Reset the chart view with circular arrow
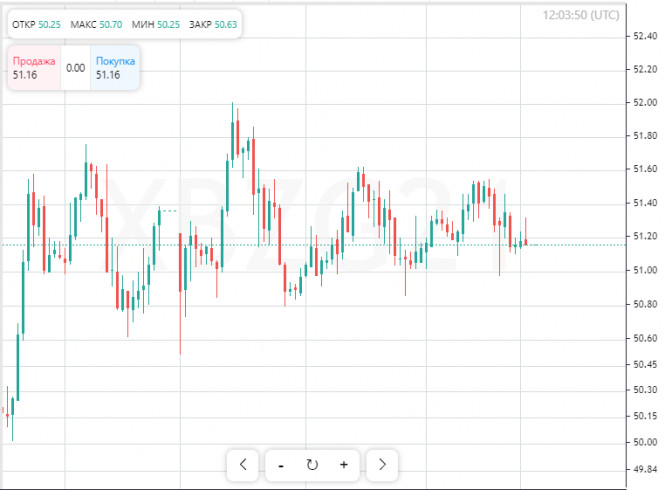The width and height of the screenshot is (665, 490). coord(312,465)
